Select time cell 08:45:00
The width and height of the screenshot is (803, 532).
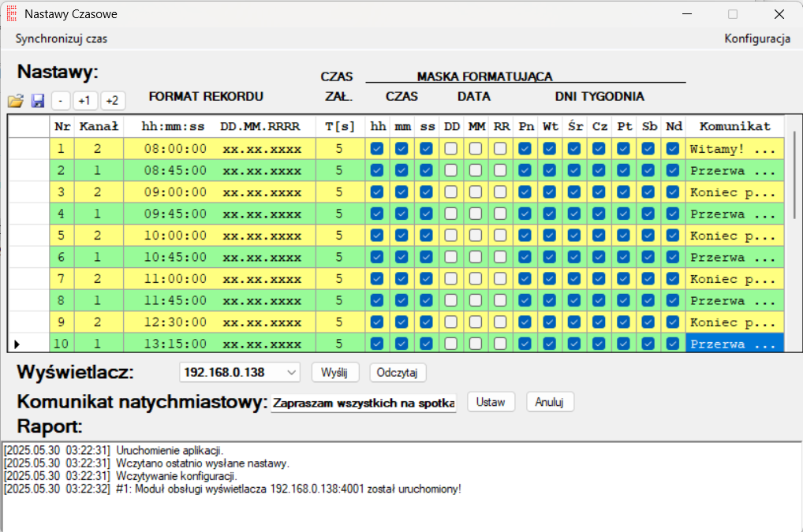pyautogui.click(x=175, y=170)
